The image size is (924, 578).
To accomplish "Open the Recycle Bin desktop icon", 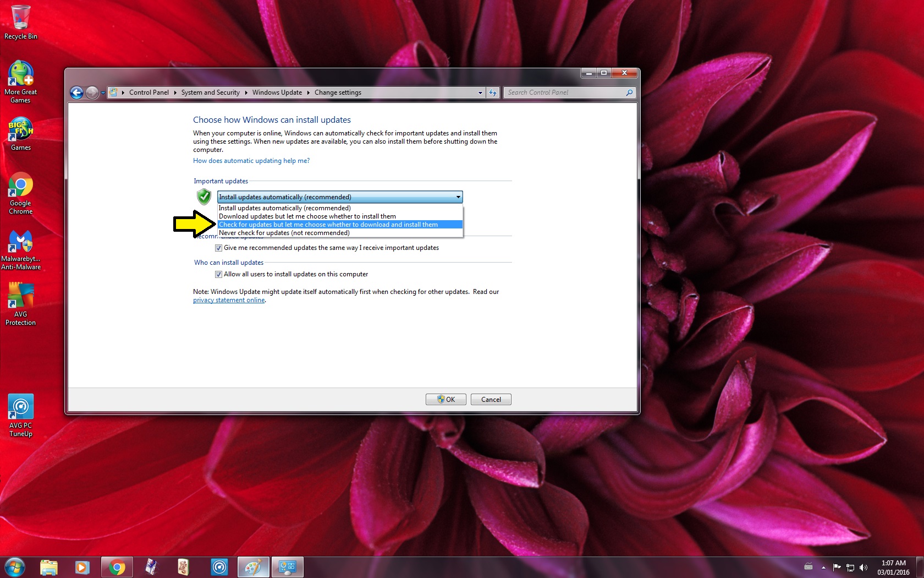I will (21, 23).
